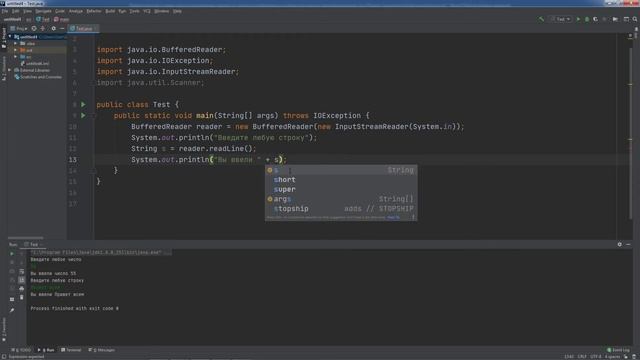
Task: Open the Terminal tool window button
Action: pos(71,350)
